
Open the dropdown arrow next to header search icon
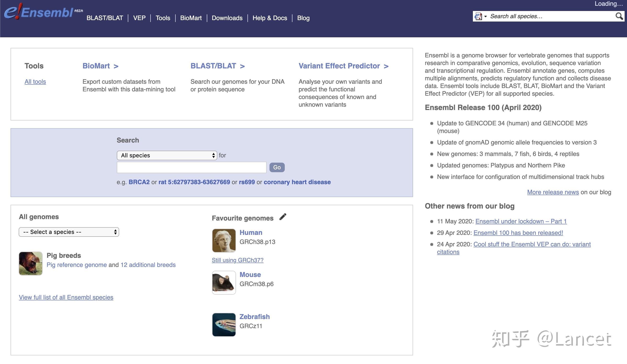(485, 17)
